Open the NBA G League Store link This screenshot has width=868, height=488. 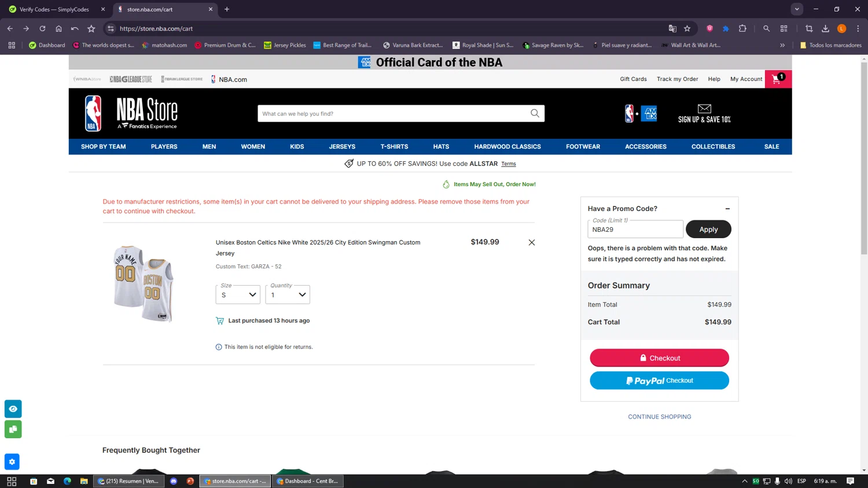click(x=131, y=79)
